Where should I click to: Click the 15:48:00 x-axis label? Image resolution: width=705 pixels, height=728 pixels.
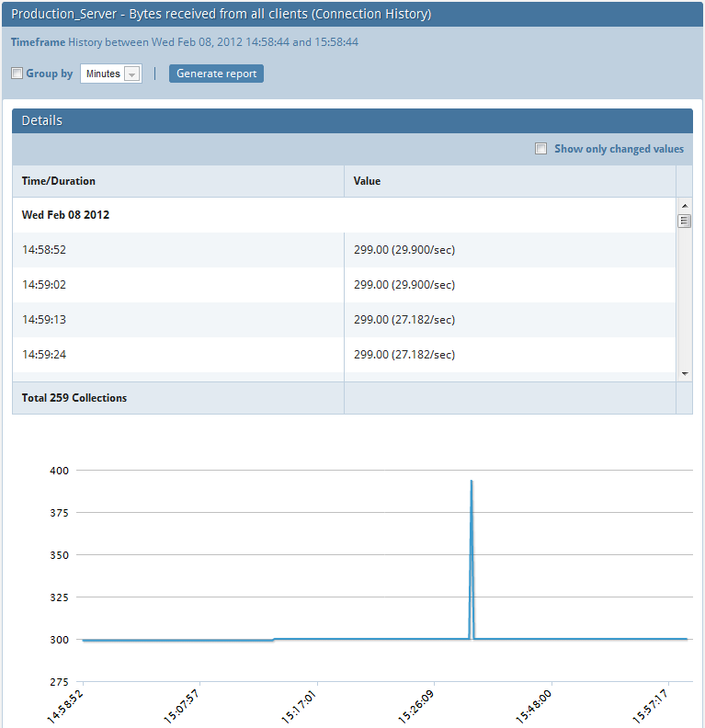[x=534, y=706]
